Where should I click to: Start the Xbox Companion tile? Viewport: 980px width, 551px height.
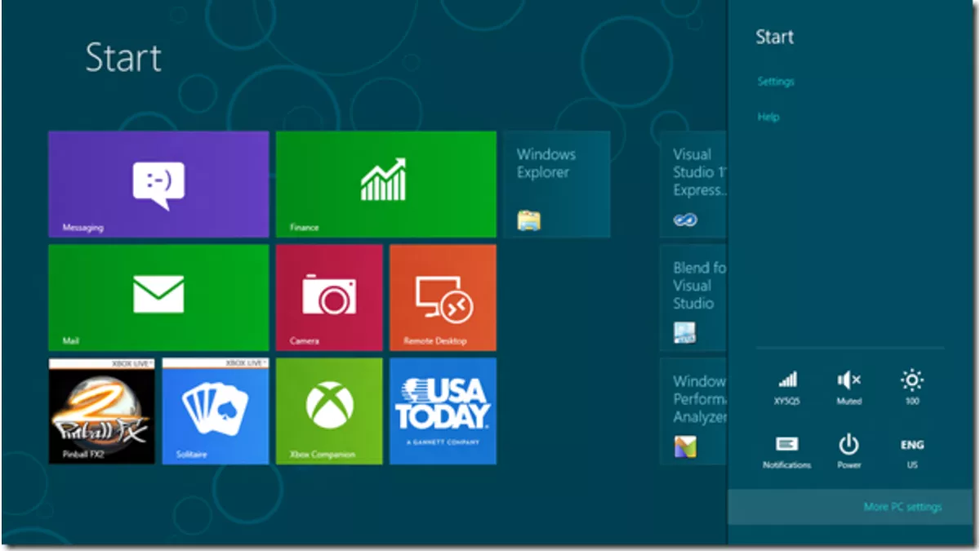(x=328, y=411)
